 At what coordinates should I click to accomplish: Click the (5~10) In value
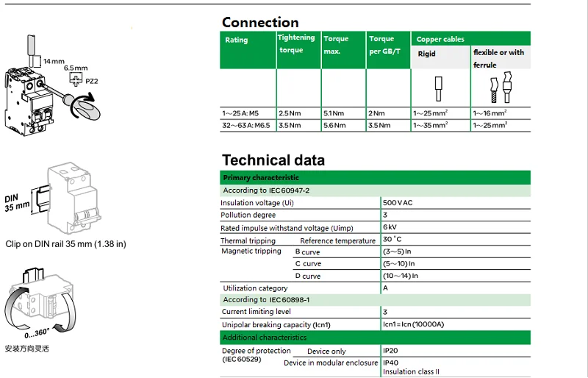click(x=398, y=263)
